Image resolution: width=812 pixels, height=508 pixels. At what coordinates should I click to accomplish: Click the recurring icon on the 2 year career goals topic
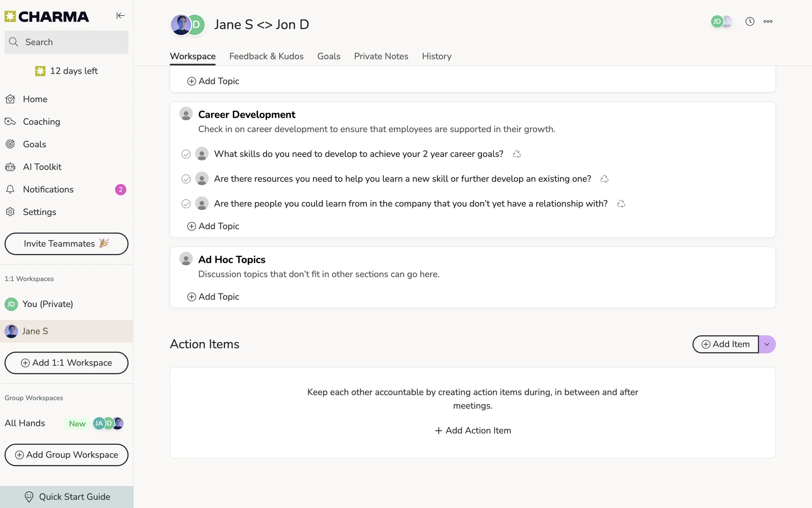click(516, 154)
